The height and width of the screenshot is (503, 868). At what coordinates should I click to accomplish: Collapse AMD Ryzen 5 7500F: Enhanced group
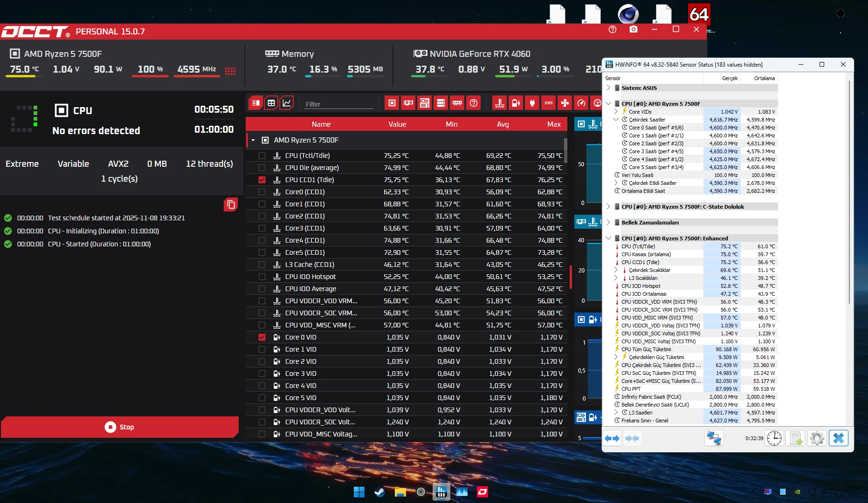pyautogui.click(x=608, y=238)
